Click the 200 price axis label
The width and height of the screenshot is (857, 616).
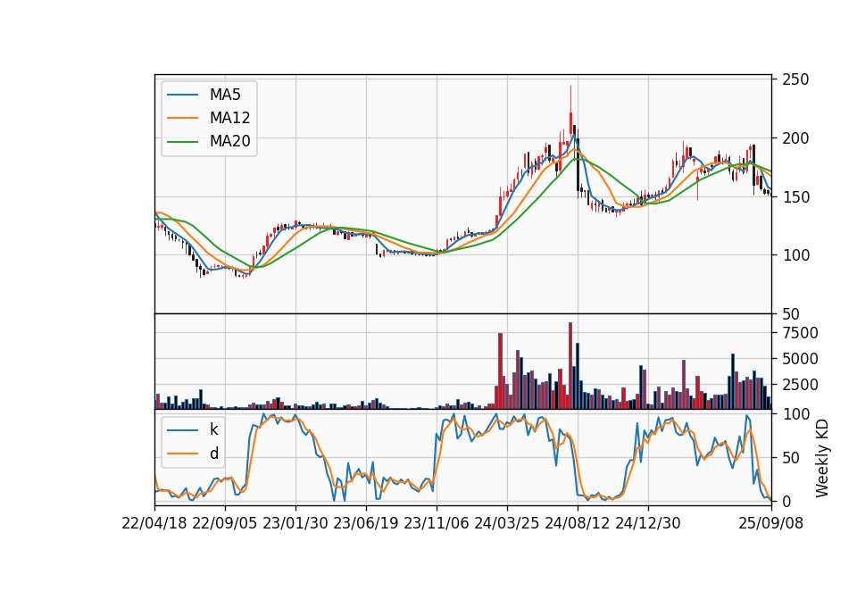point(795,138)
